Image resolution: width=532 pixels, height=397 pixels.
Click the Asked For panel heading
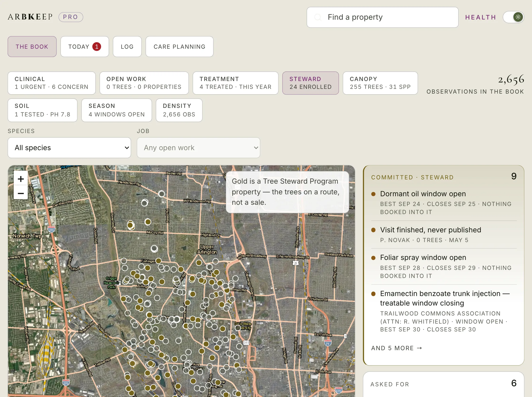pos(390,384)
